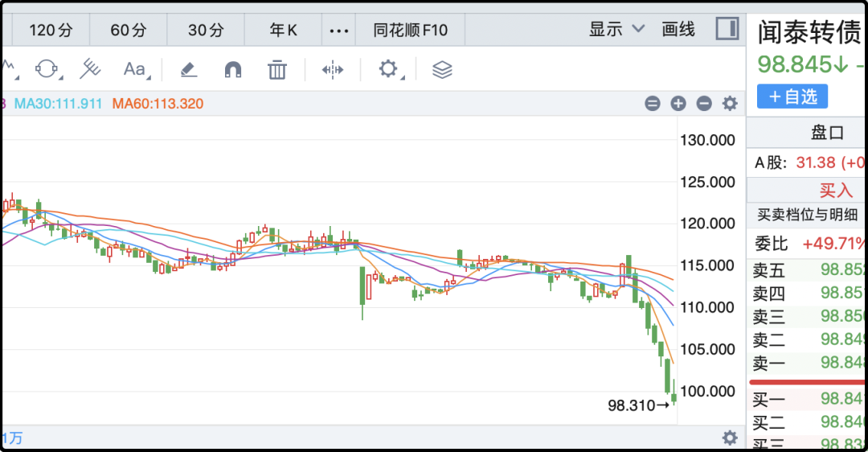The height and width of the screenshot is (452, 868).
Task: Click the MA30:111.911 indicator label
Action: tap(58, 104)
